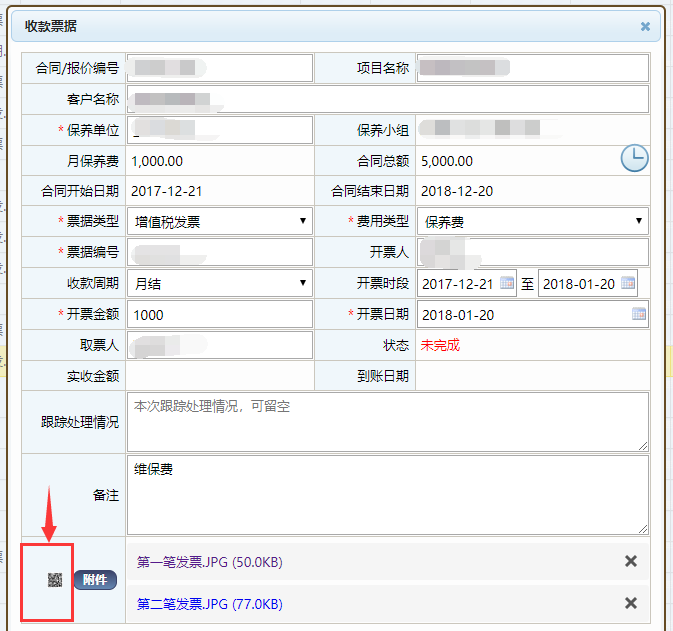Open the 第一笔发票.JPG attachment link
The width and height of the screenshot is (673, 631).
(209, 562)
